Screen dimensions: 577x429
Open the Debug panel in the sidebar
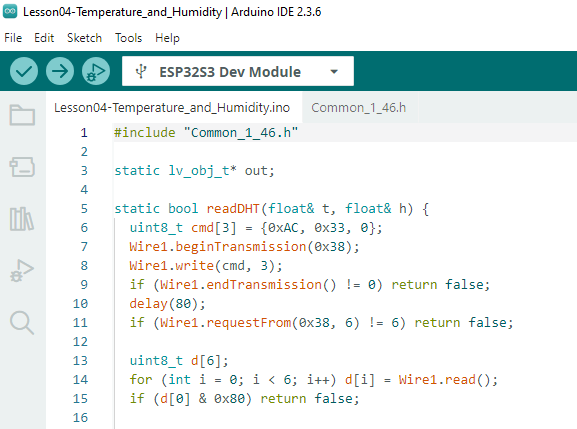click(x=22, y=271)
